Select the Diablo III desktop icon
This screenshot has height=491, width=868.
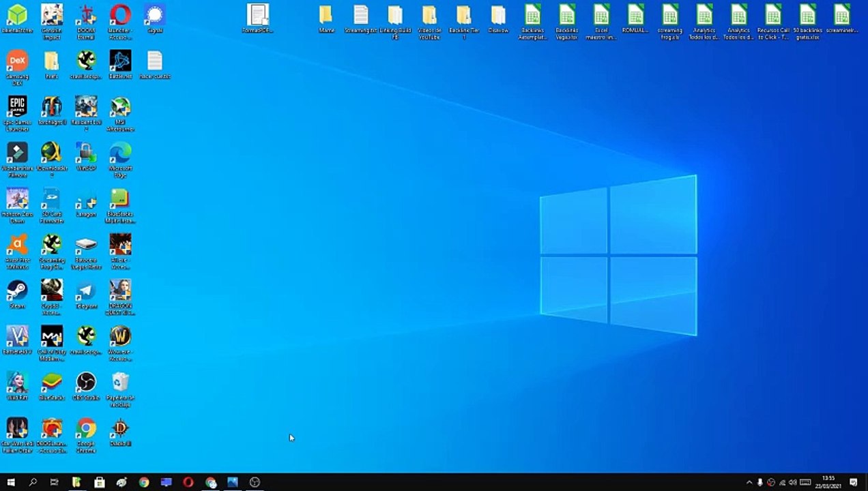click(120, 432)
